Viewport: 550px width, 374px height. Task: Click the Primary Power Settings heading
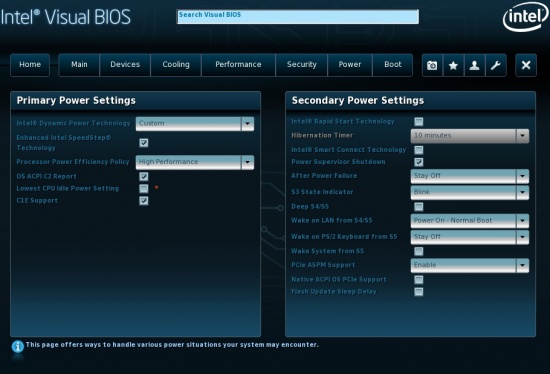pos(76,101)
